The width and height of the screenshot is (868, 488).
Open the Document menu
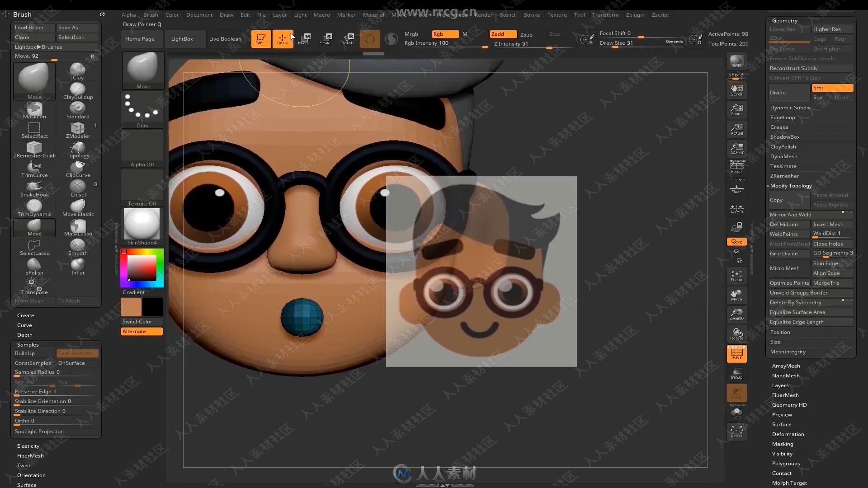click(x=199, y=15)
